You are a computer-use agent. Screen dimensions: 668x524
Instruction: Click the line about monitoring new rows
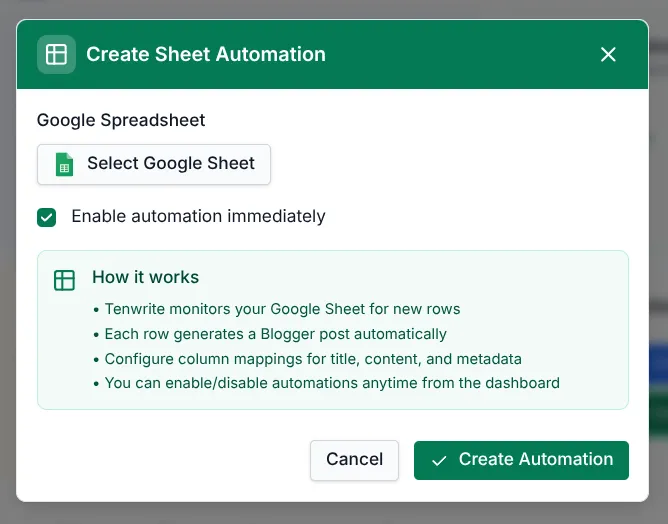pyautogui.click(x=282, y=309)
